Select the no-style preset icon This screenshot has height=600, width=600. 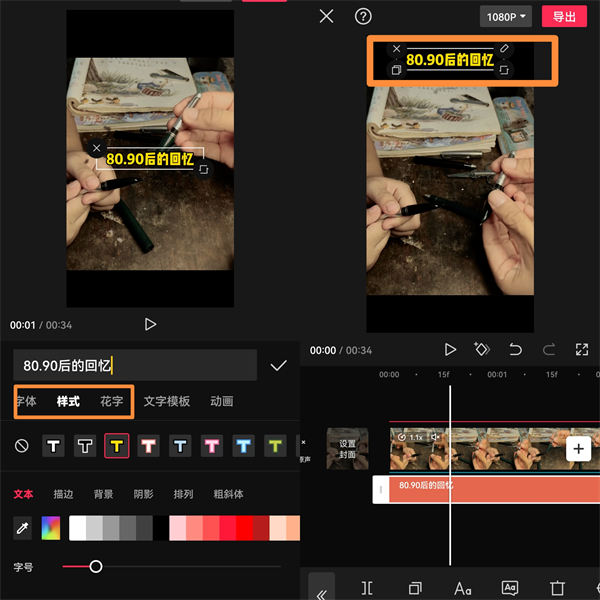coord(22,446)
